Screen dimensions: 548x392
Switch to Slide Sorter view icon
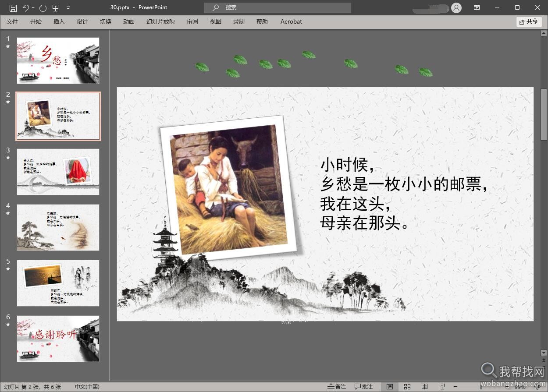coord(407,387)
